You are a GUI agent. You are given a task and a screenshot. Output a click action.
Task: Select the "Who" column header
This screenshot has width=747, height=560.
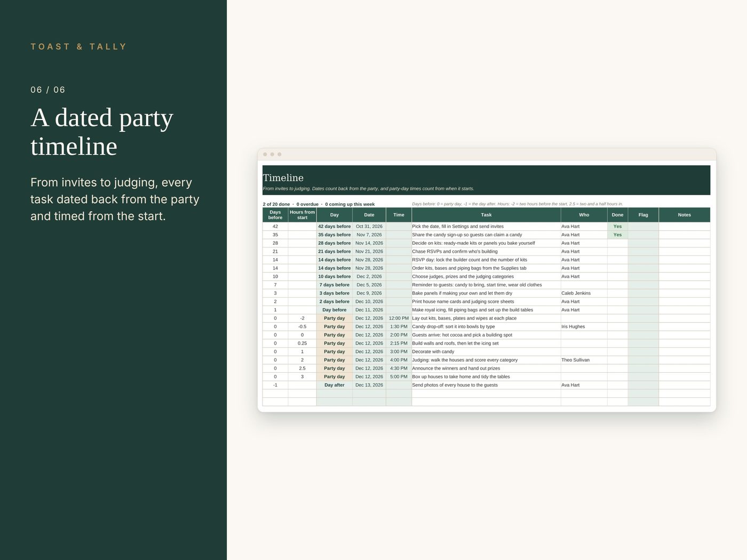tap(584, 215)
